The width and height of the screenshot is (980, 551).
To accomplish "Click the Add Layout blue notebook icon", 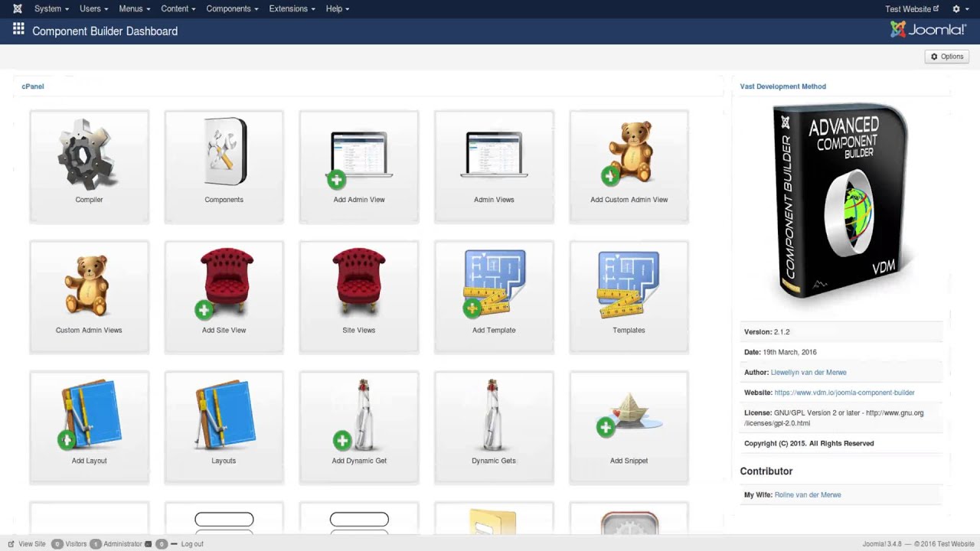I will click(x=89, y=414).
